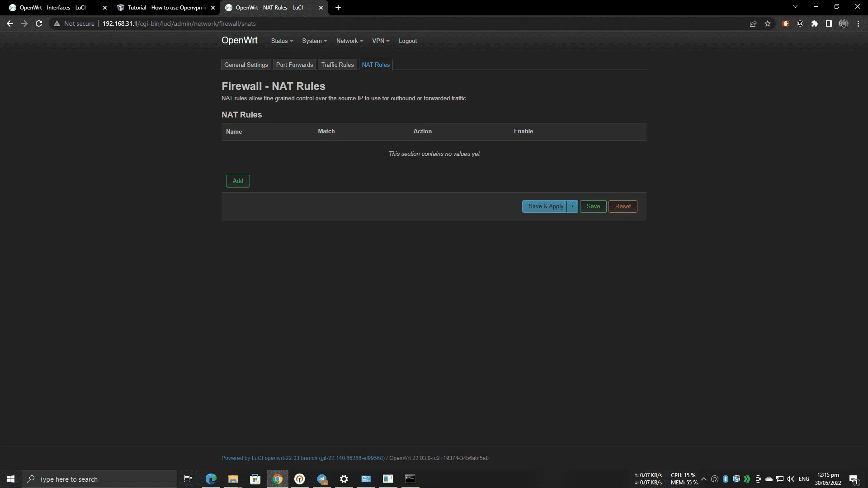Open Chrome from the taskbar
This screenshot has height=488, width=868.
coord(278,479)
